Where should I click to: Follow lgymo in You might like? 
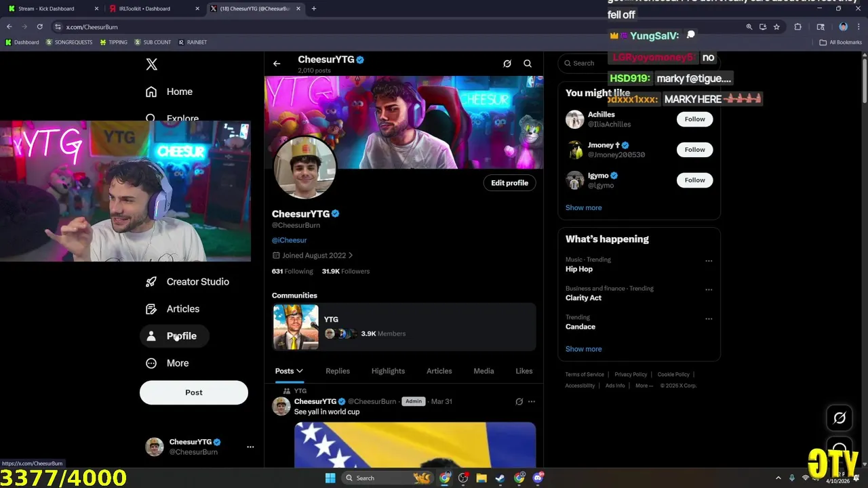[x=694, y=180]
